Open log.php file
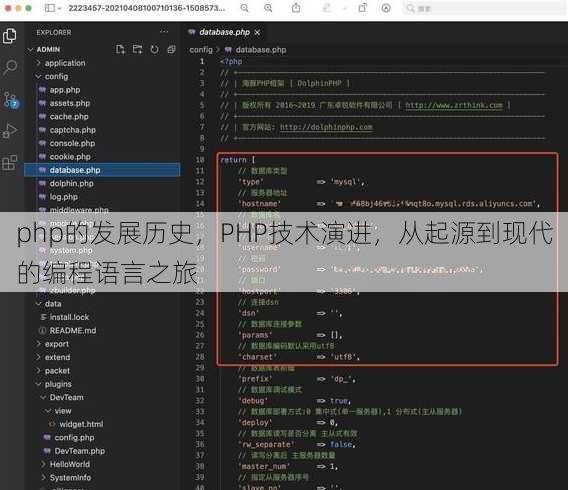 63,197
